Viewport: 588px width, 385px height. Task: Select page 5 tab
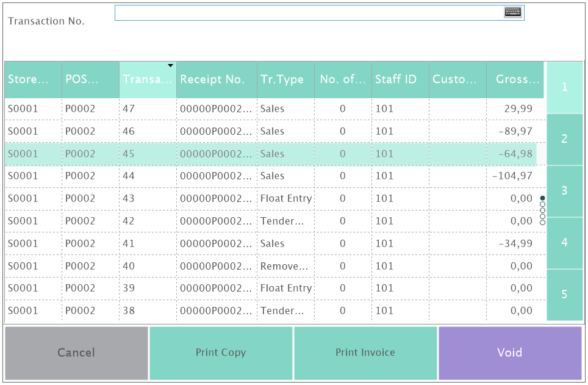(x=564, y=295)
